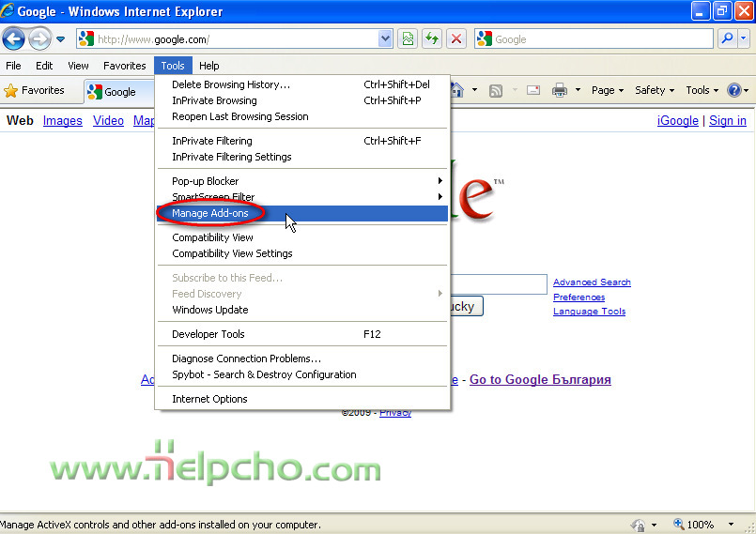Click the Go to Google България link
The width and height of the screenshot is (756, 534).
(x=540, y=380)
